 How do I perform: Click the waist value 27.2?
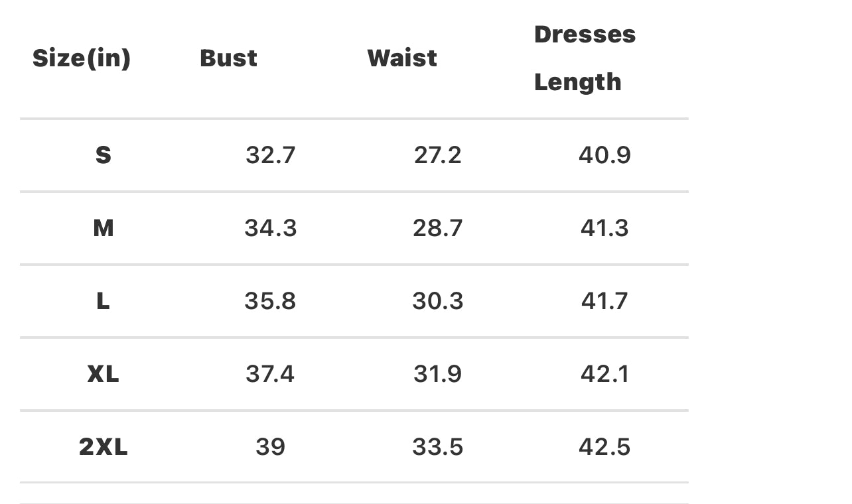pyautogui.click(x=437, y=155)
